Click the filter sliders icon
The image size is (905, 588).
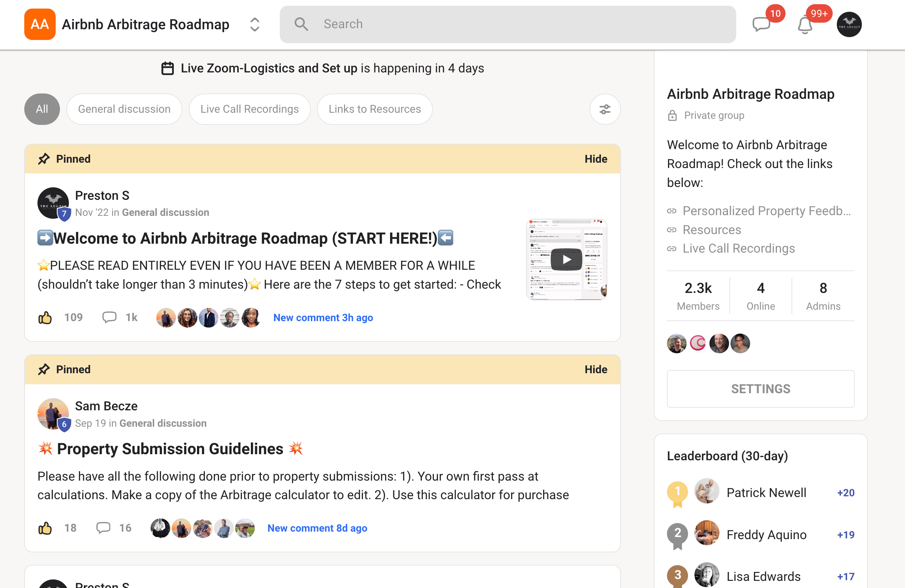coord(605,110)
